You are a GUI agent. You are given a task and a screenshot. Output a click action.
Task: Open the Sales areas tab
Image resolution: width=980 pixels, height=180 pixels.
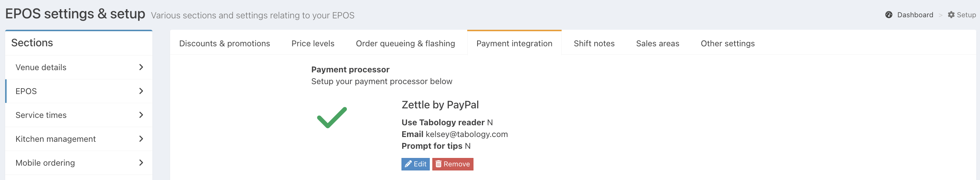coord(657,43)
